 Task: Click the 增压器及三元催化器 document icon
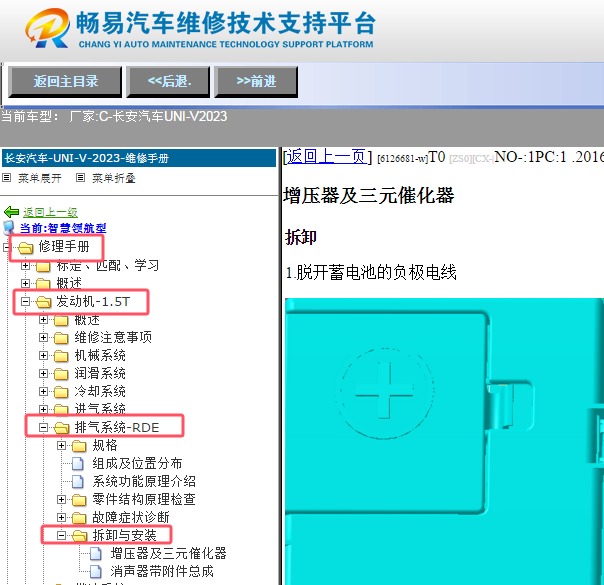pyautogui.click(x=96, y=553)
